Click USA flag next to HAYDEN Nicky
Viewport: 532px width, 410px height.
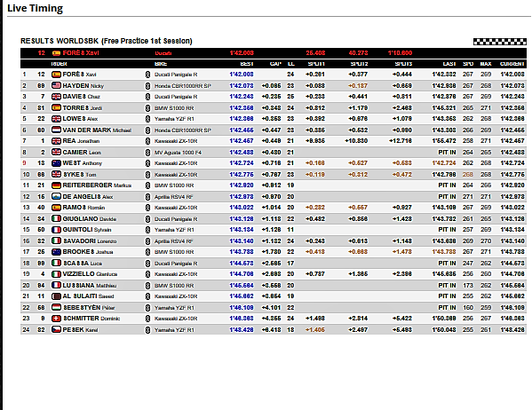coord(56,85)
